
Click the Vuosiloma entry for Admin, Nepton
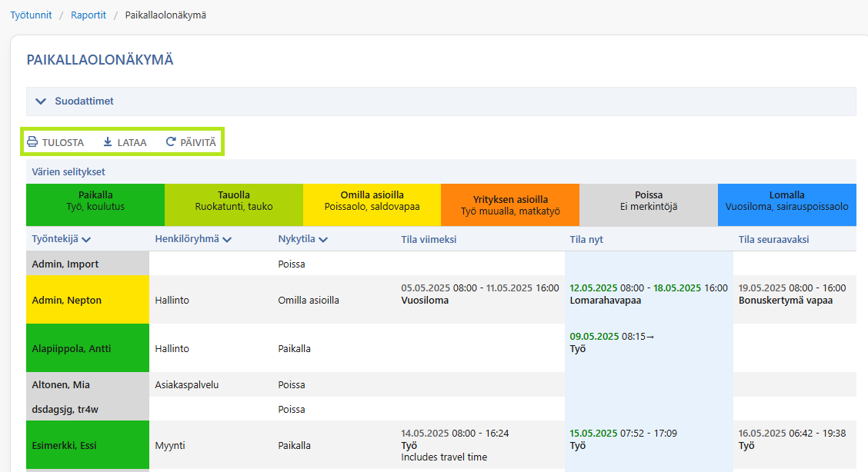pyautogui.click(x=425, y=301)
